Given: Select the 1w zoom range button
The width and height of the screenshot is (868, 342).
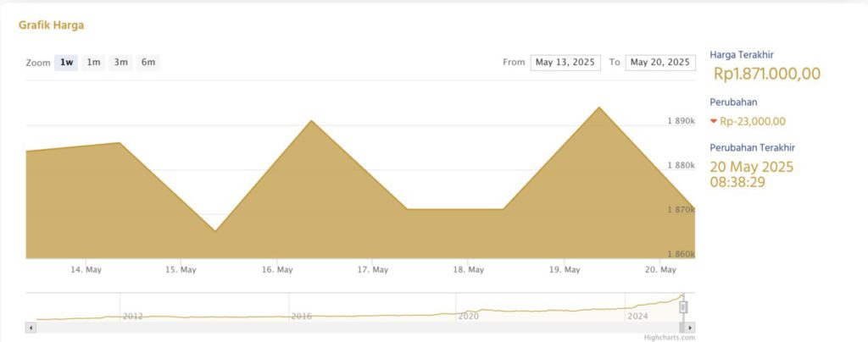Looking at the screenshot, I should (x=66, y=63).
